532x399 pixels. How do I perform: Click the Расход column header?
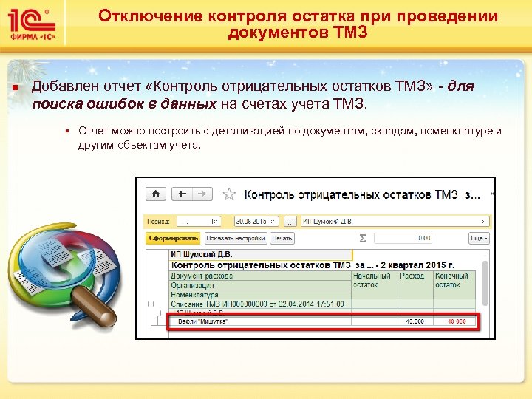click(415, 281)
